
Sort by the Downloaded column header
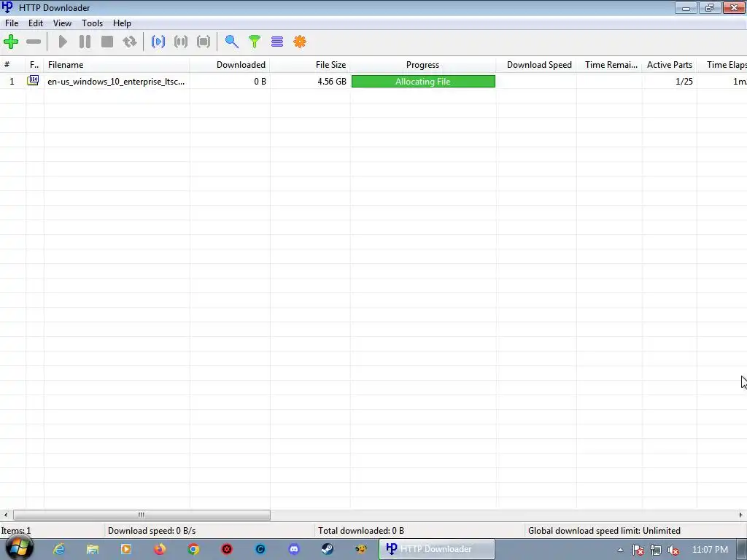click(x=230, y=65)
